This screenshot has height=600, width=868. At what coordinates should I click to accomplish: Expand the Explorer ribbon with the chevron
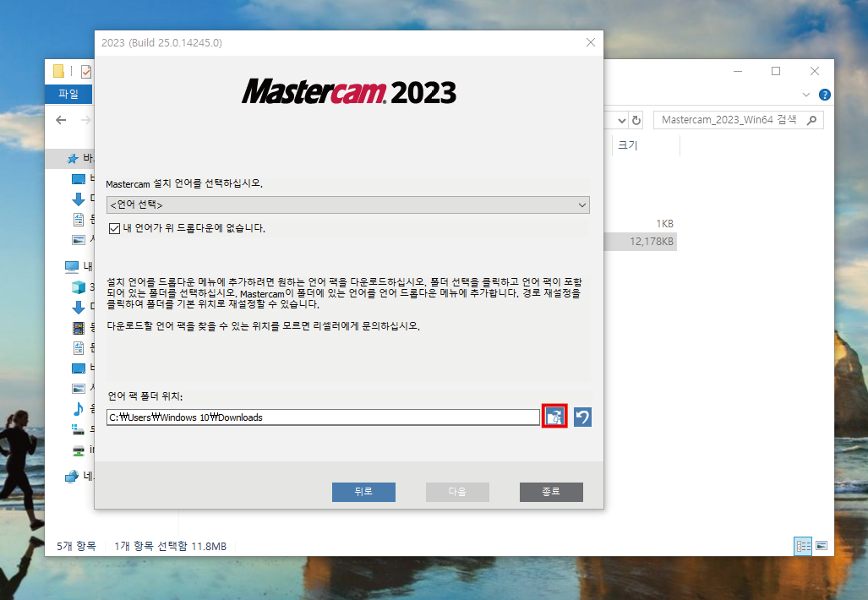(806, 95)
